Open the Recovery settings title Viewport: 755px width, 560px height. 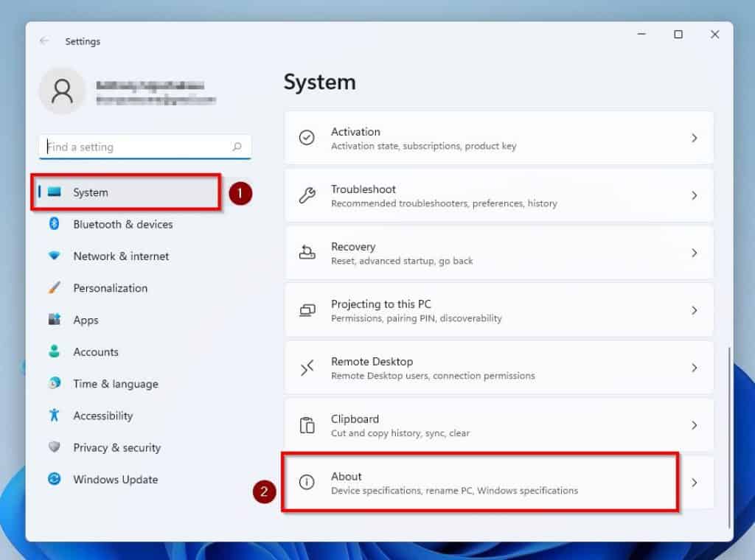point(353,246)
